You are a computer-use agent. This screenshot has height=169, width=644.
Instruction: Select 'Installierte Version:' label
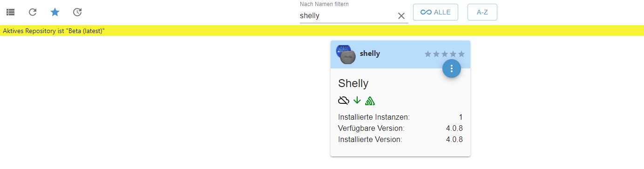tap(370, 139)
